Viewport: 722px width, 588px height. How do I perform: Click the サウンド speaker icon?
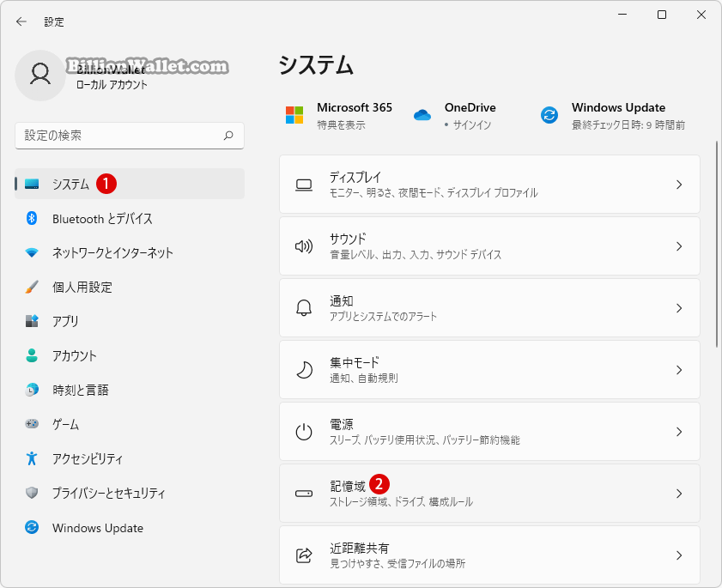pos(304,246)
